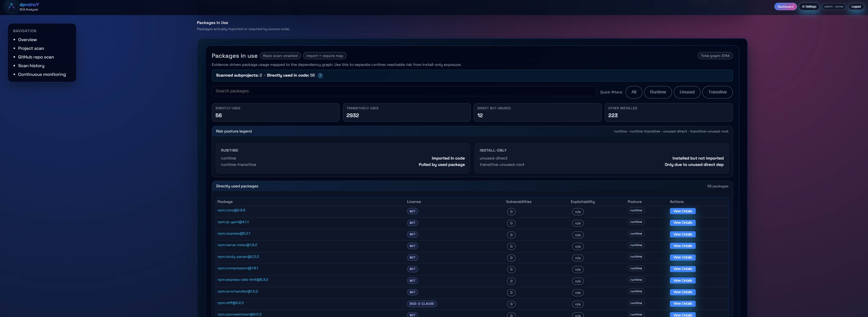Open Settings with the gear button
868x317 pixels.
click(x=809, y=6)
